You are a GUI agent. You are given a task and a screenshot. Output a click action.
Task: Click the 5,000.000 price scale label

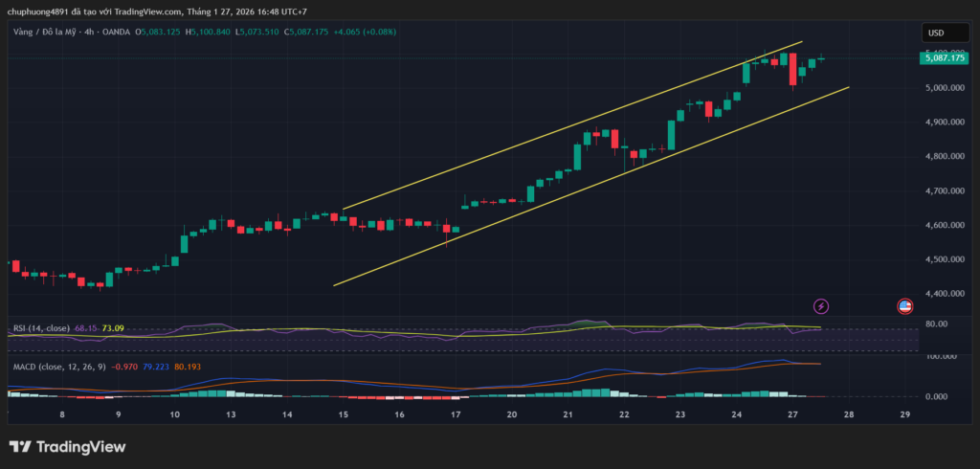pos(943,88)
